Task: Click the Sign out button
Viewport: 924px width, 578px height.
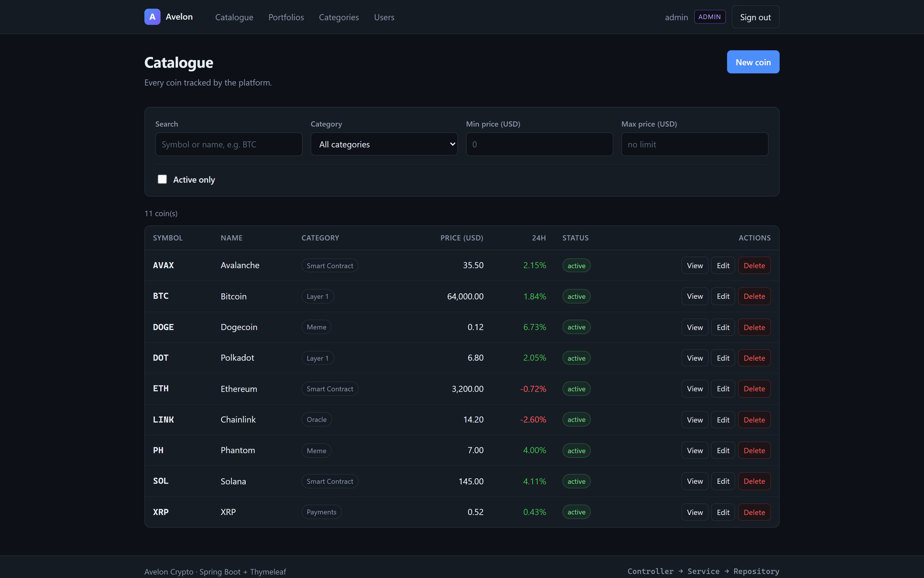Action: (755, 17)
